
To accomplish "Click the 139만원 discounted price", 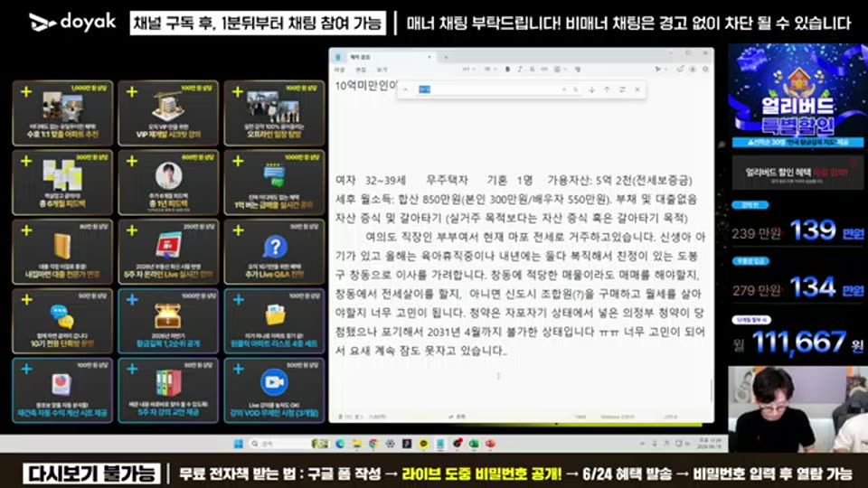I will (x=826, y=230).
